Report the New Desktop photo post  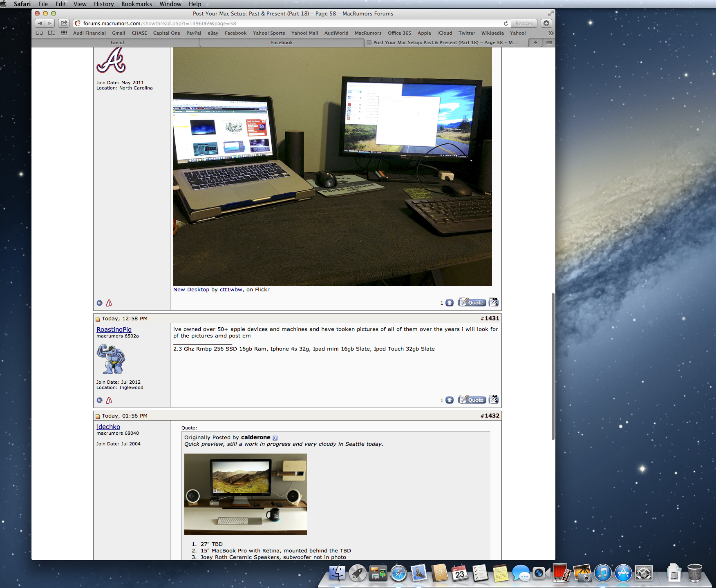[109, 303]
